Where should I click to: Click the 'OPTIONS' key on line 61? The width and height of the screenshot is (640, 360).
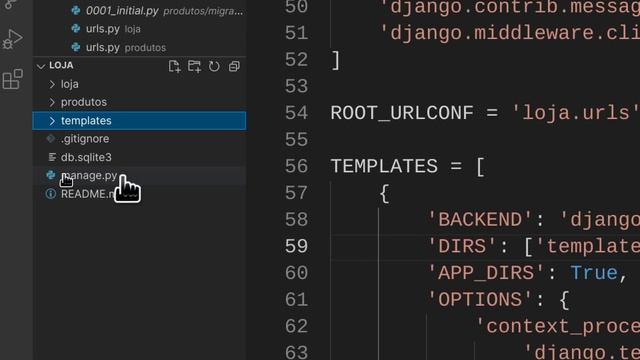pyautogui.click(x=480, y=300)
